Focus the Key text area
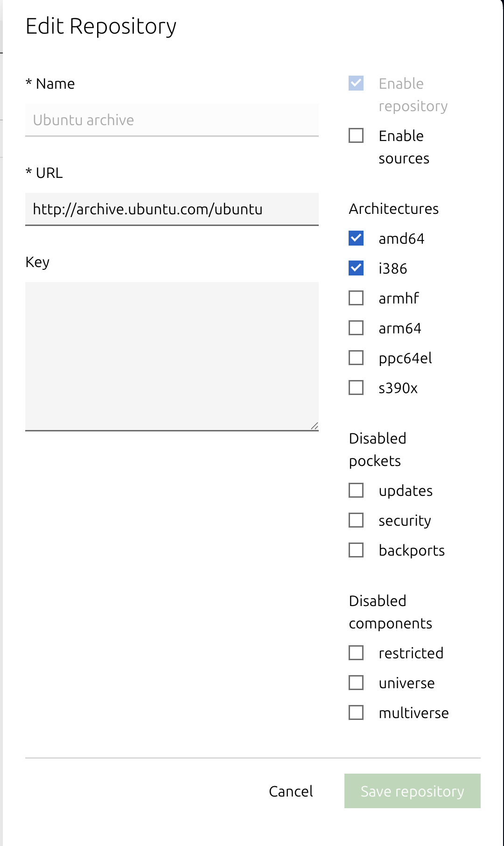504x846 pixels. click(x=172, y=356)
